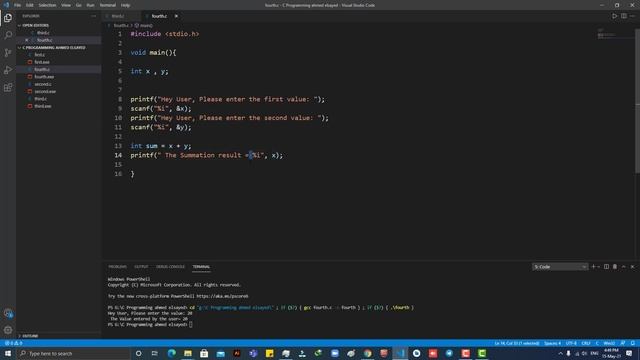
Task: Open the Edit menu
Action: [29, 5]
